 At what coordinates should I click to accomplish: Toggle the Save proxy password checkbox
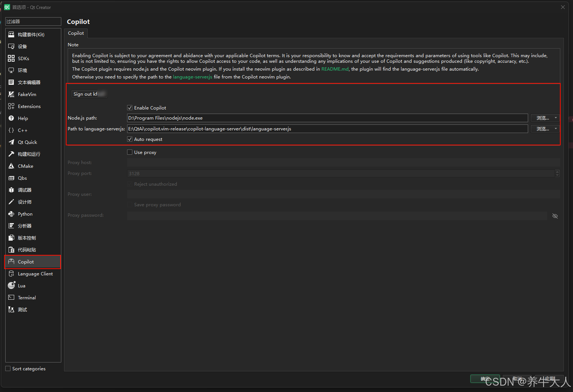[130, 204]
